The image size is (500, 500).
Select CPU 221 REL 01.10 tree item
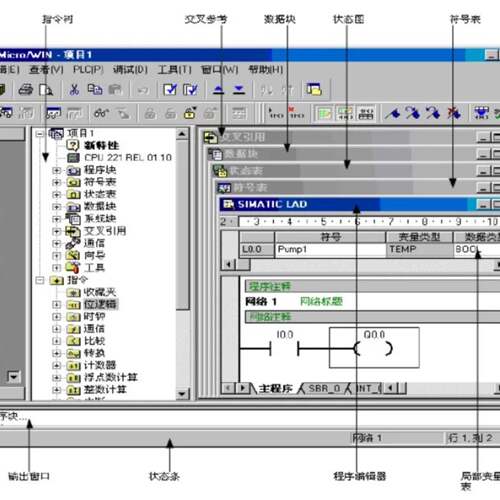(128, 157)
